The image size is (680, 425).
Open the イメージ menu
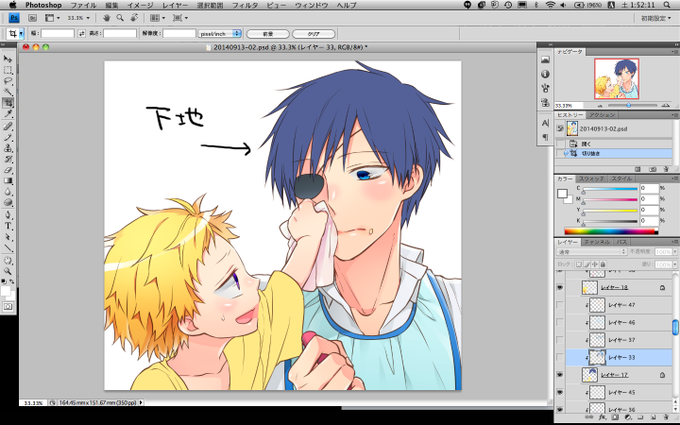click(x=140, y=5)
